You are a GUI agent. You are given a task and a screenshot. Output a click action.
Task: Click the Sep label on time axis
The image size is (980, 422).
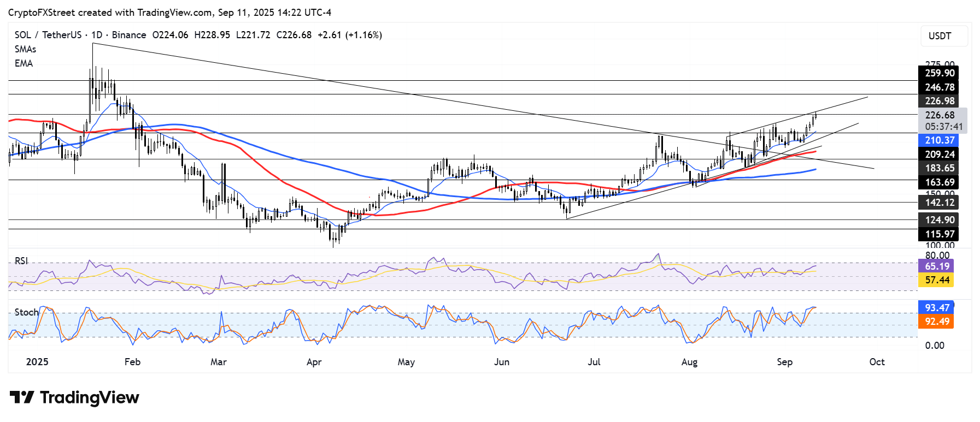coord(784,362)
